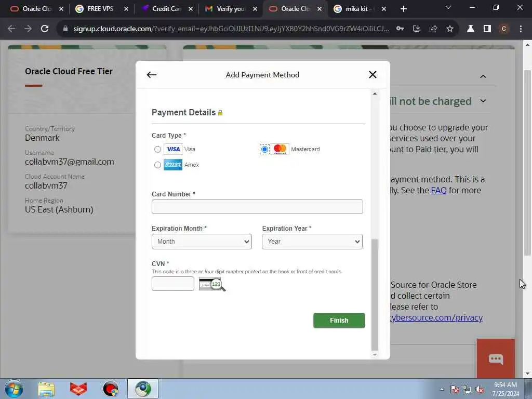532x399 pixels.
Task: Click the page's vertical scrollbar thumb
Action: click(x=527, y=163)
